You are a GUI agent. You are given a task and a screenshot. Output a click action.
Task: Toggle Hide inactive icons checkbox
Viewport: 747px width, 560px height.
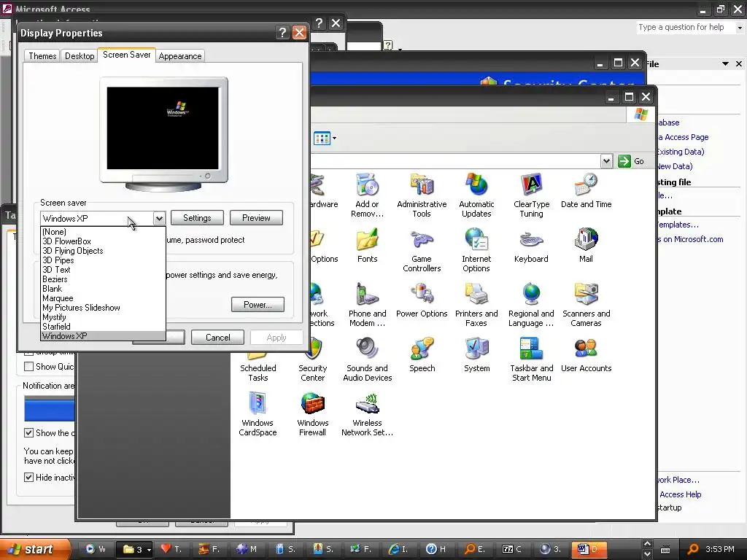click(x=28, y=477)
